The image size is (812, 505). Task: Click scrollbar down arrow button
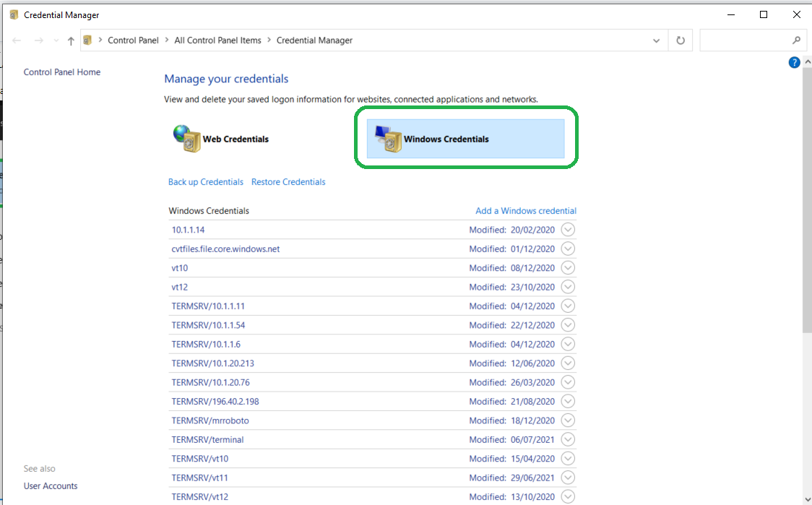(808, 500)
